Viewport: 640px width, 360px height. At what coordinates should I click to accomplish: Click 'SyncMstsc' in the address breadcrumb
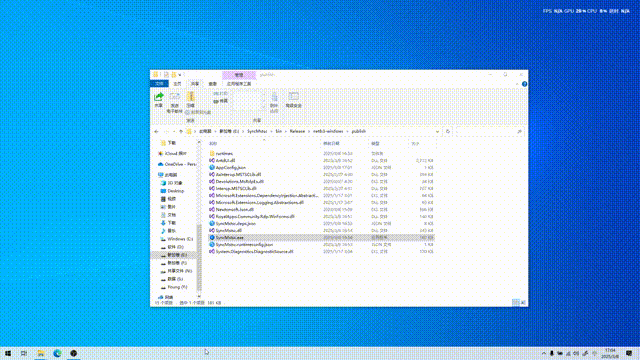tap(257, 131)
